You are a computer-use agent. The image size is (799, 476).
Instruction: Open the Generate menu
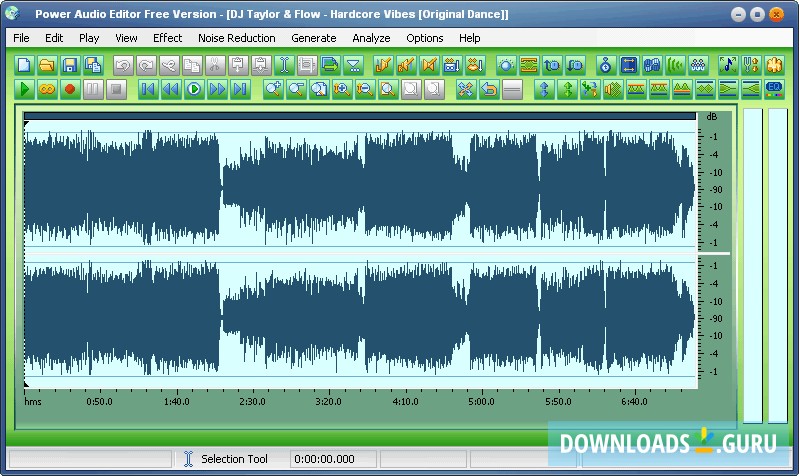(x=314, y=38)
